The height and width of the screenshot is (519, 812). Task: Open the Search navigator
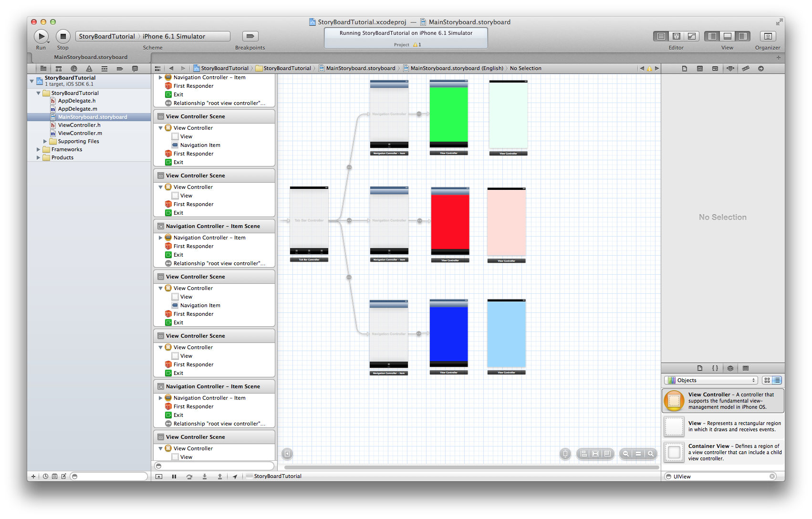(x=73, y=69)
